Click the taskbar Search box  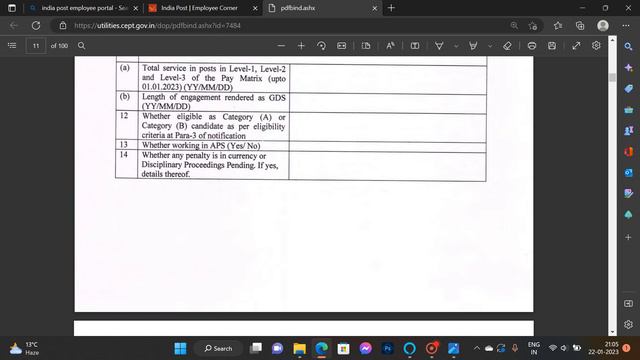218,348
